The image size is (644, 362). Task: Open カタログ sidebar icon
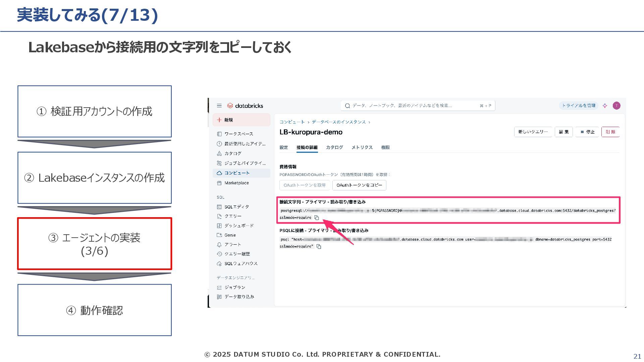219,153
